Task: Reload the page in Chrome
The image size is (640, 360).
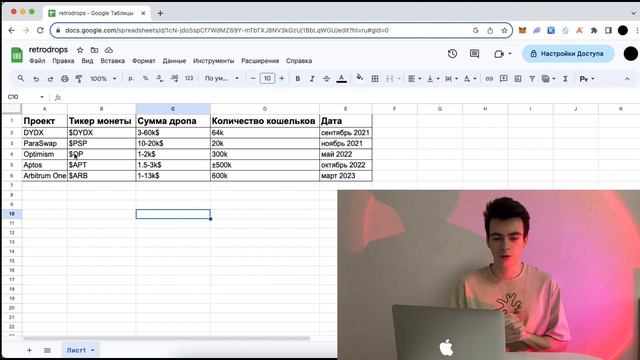Action: pos(40,30)
